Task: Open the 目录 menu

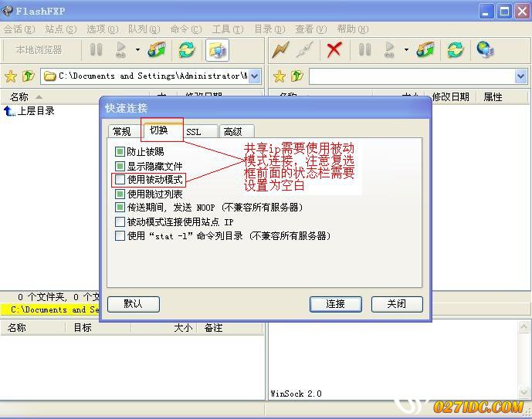Action: pyautogui.click(x=269, y=29)
